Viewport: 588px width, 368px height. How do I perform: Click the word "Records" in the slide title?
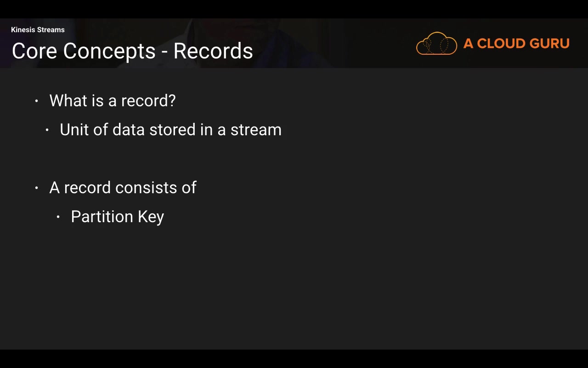[213, 51]
